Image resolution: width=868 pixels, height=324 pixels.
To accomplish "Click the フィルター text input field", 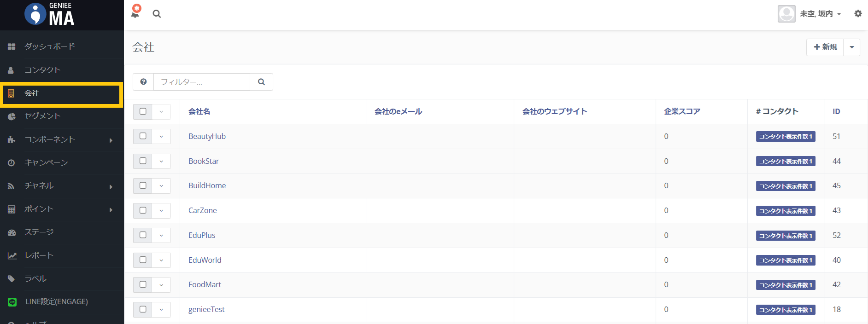I will (x=202, y=82).
